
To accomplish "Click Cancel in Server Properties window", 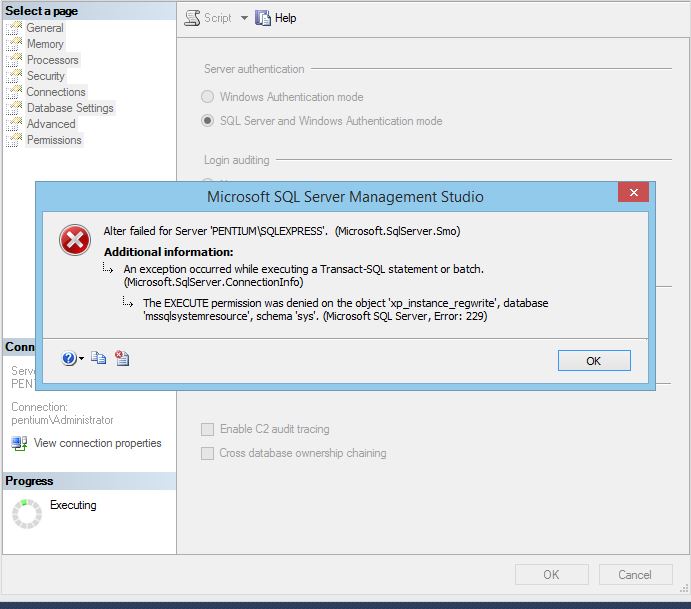I will tap(635, 575).
